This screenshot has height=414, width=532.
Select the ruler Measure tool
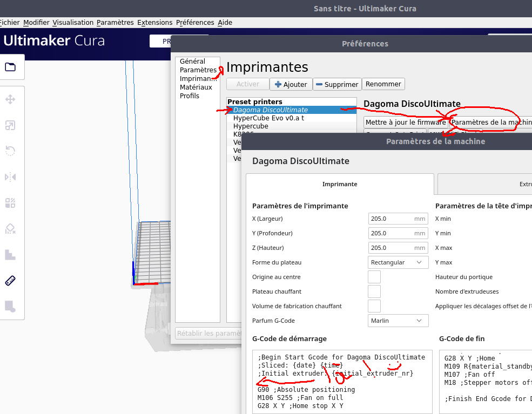point(10,281)
